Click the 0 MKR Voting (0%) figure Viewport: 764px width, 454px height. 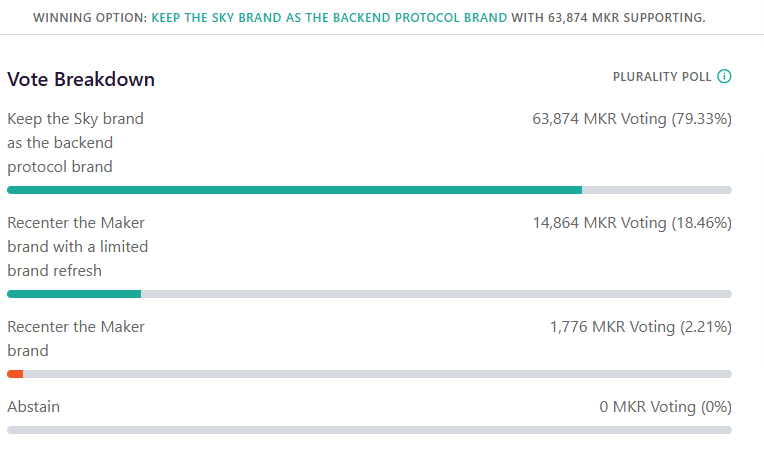(x=665, y=407)
